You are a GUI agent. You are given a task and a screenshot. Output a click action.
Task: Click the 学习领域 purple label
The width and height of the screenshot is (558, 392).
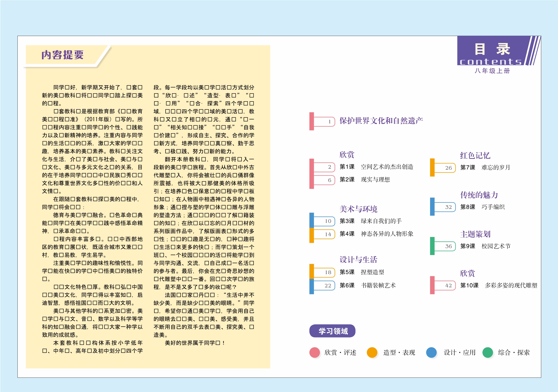332,331
